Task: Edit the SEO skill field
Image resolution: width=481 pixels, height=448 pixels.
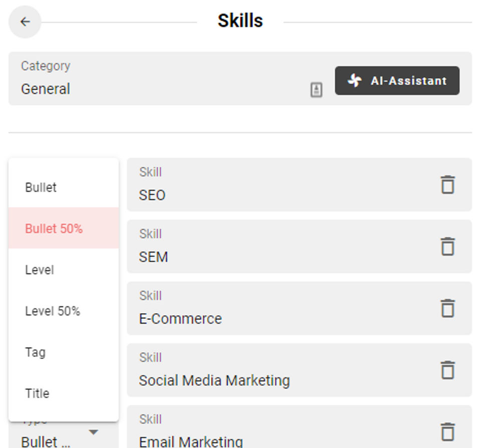Action: pyautogui.click(x=281, y=194)
